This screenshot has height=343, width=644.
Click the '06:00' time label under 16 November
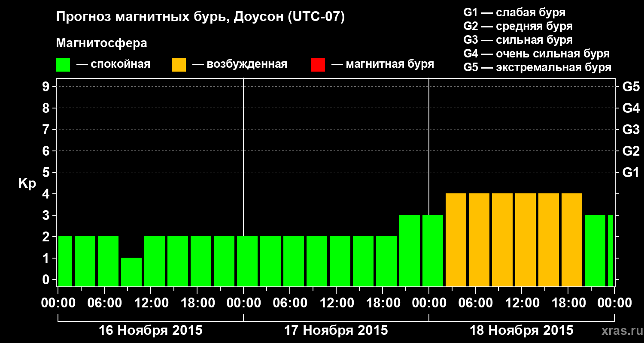[105, 303]
